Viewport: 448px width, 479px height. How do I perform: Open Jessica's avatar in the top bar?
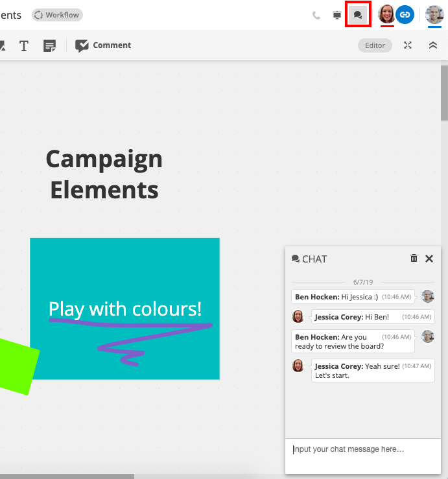[386, 14]
